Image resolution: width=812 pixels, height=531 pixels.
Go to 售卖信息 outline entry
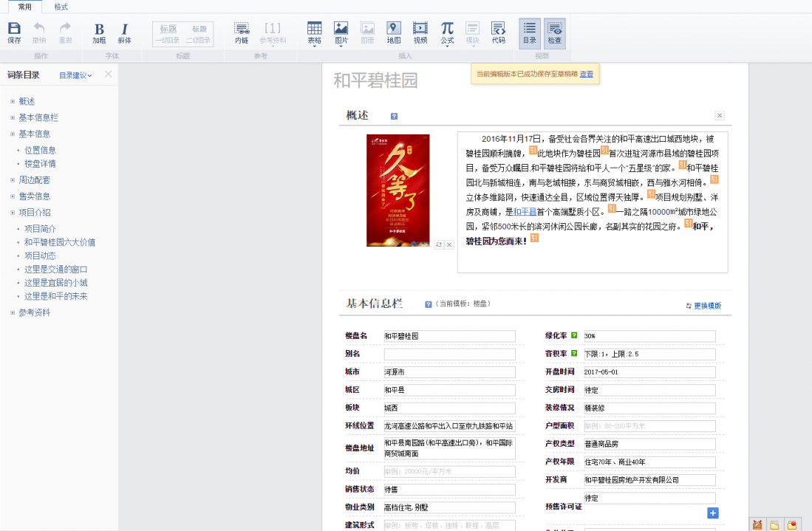34,196
